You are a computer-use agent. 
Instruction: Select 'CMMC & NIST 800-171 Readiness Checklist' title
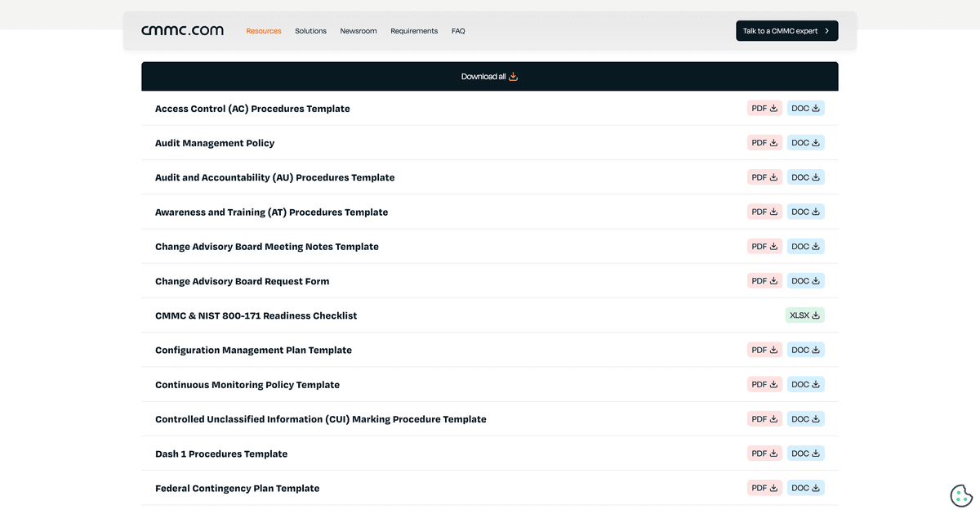coord(256,315)
